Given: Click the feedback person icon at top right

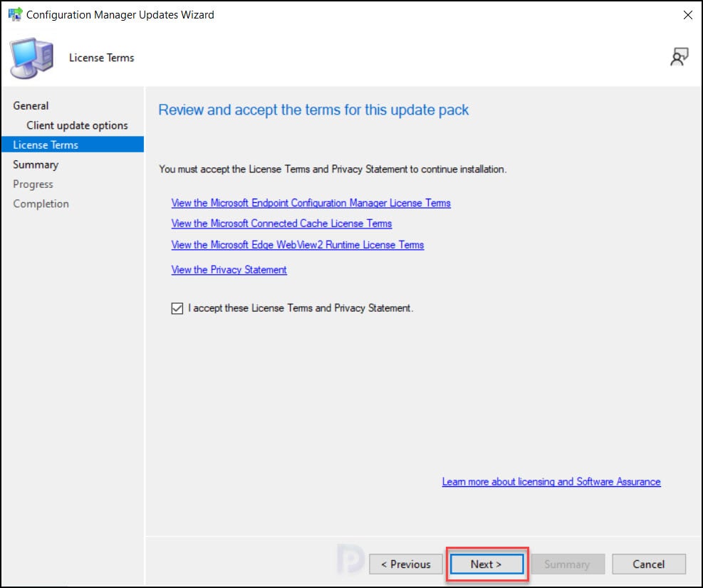Looking at the screenshot, I should point(679,58).
